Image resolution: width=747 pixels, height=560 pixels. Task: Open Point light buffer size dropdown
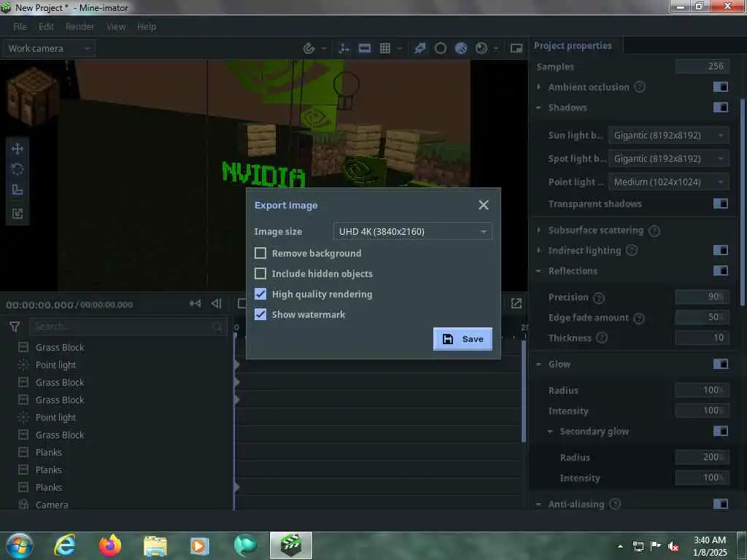point(669,182)
